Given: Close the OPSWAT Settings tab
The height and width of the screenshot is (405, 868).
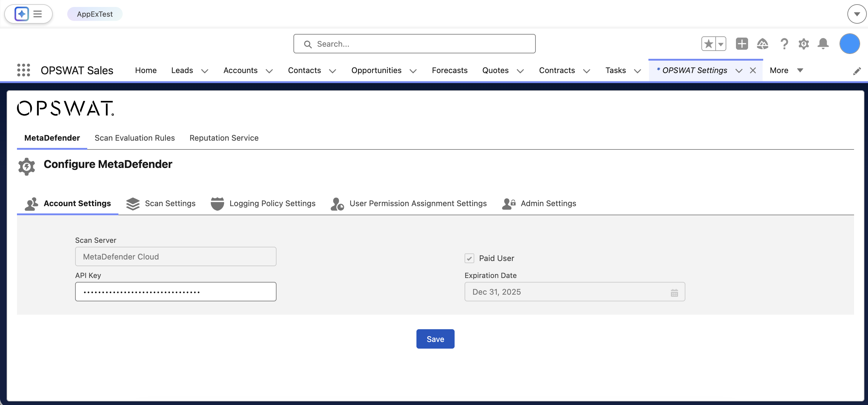Looking at the screenshot, I should click(x=753, y=70).
